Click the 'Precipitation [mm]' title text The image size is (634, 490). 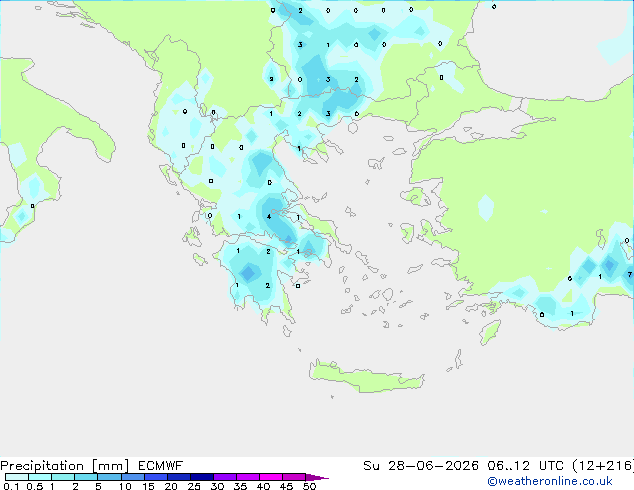coord(65,466)
